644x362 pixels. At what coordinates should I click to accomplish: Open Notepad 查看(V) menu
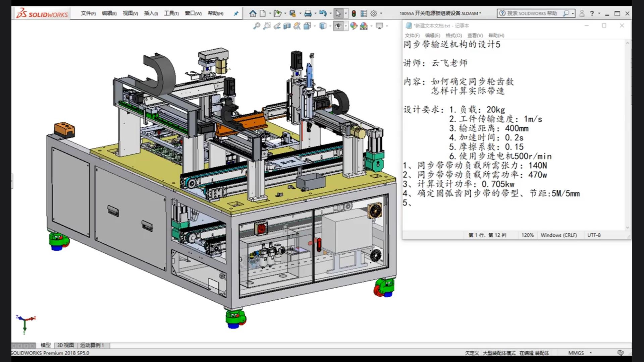click(475, 35)
